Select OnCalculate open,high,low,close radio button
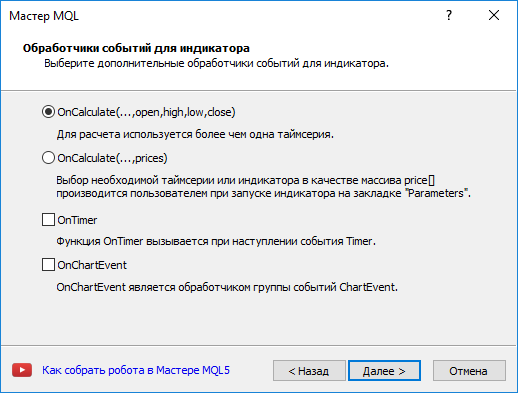 point(48,112)
